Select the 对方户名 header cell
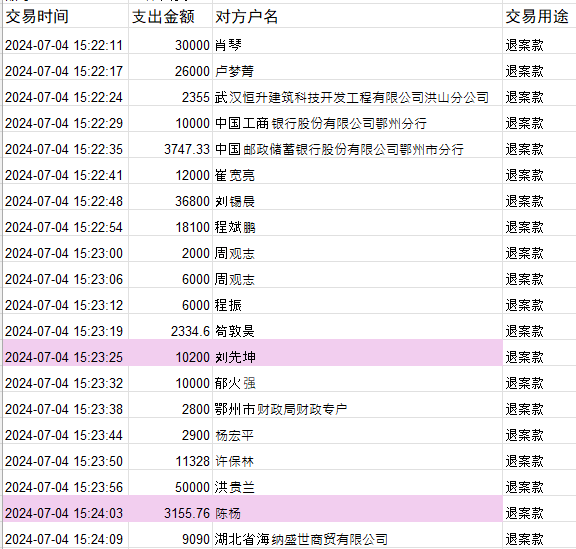This screenshot has height=549, width=576. point(357,16)
